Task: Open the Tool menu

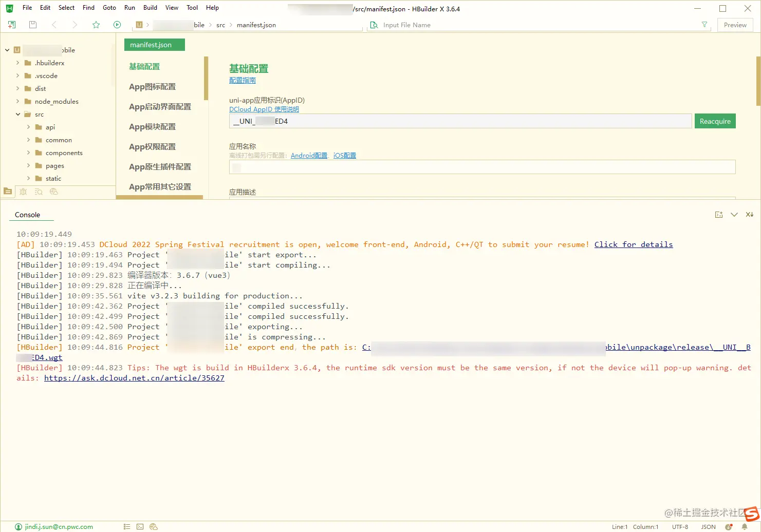Action: pyautogui.click(x=192, y=8)
